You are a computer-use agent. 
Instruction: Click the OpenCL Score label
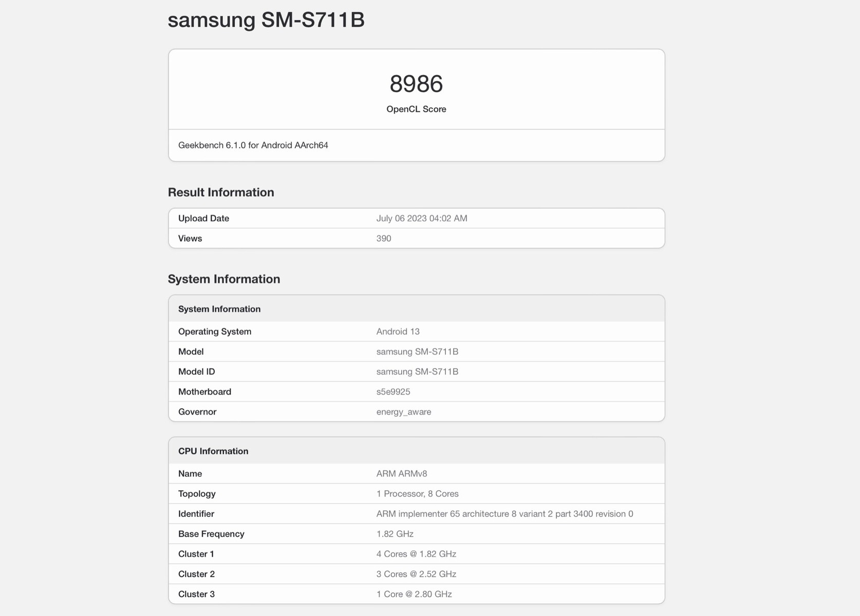coord(416,109)
